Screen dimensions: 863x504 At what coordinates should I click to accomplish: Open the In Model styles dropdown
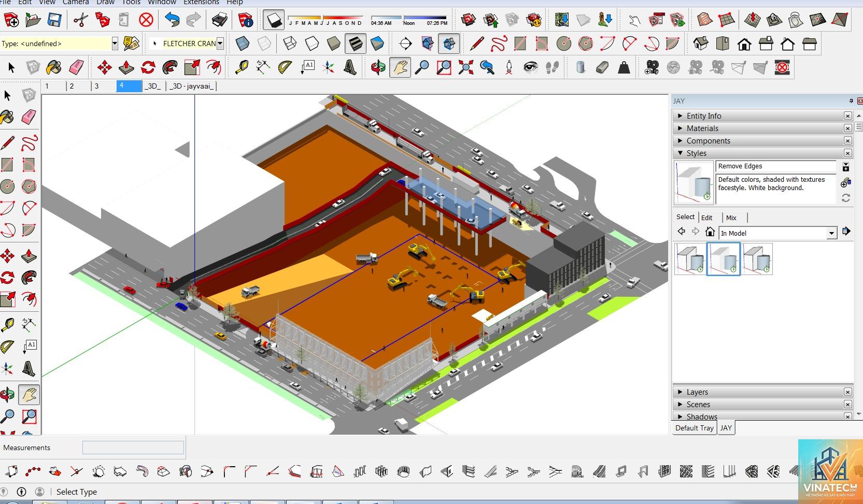coord(831,233)
